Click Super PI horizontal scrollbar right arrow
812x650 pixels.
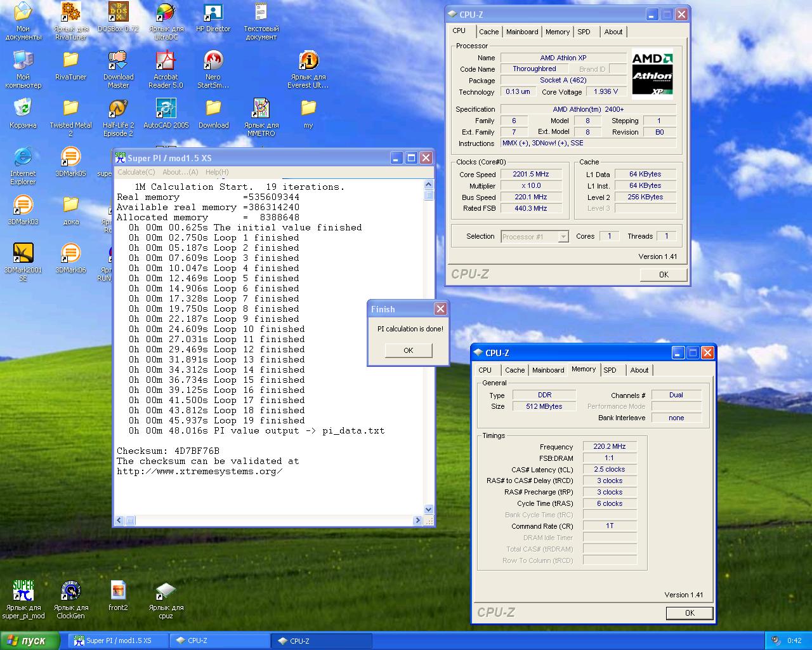click(x=417, y=521)
